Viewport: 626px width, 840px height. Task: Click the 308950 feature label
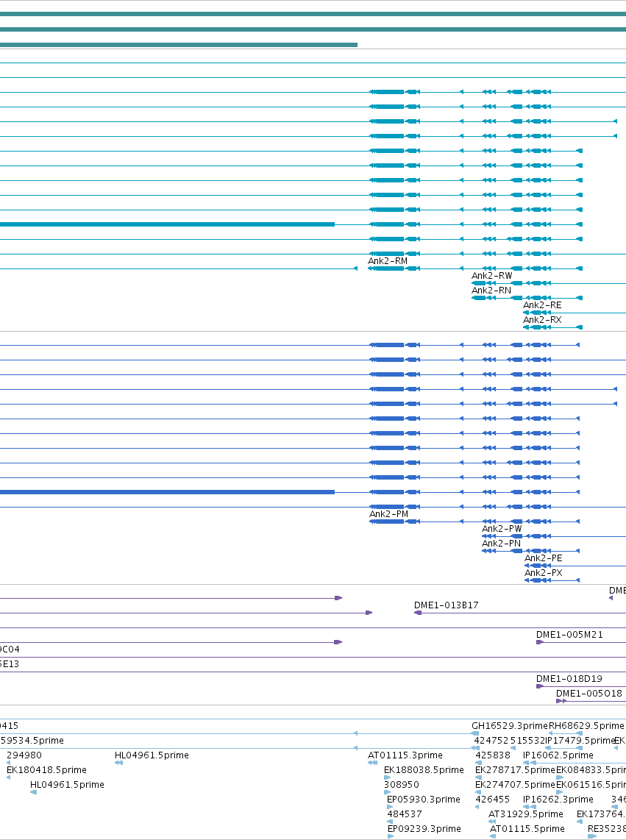[x=402, y=784]
